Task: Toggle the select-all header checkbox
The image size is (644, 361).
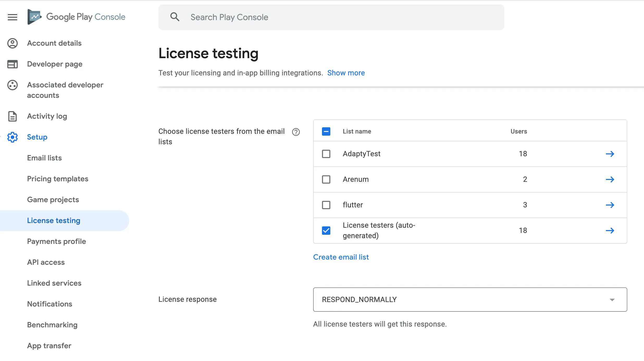Action: tap(326, 131)
